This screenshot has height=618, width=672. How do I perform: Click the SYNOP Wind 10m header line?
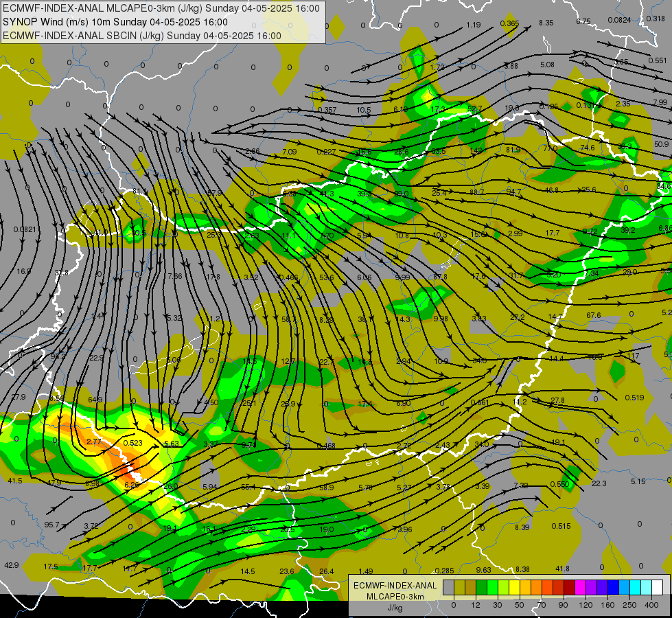pos(115,22)
